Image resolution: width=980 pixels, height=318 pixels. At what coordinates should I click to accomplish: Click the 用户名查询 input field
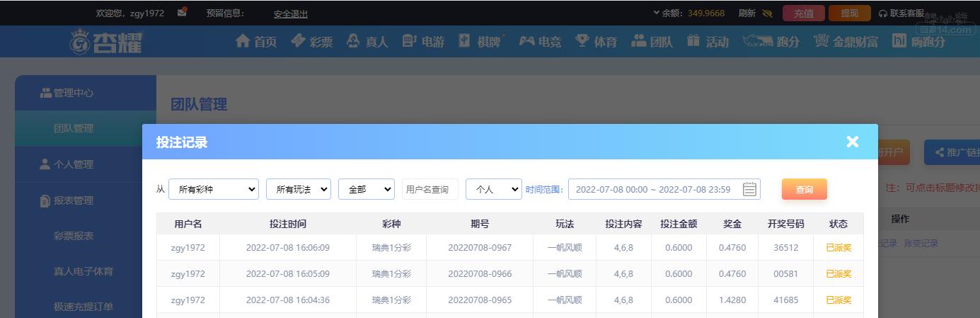tap(430, 189)
